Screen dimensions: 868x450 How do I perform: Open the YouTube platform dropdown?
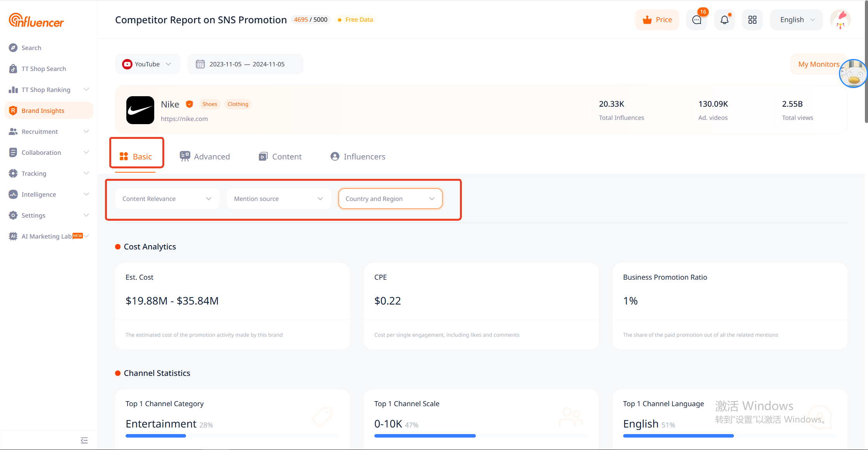click(147, 64)
